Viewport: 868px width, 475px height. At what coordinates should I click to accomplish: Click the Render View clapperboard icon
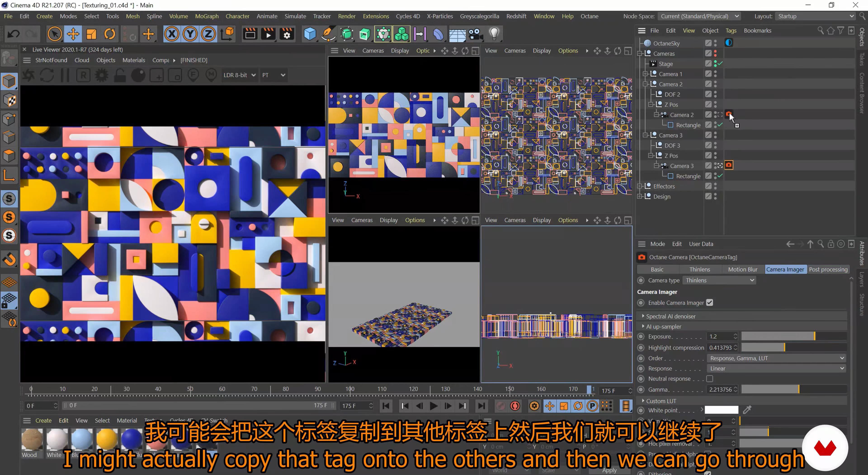(x=250, y=34)
